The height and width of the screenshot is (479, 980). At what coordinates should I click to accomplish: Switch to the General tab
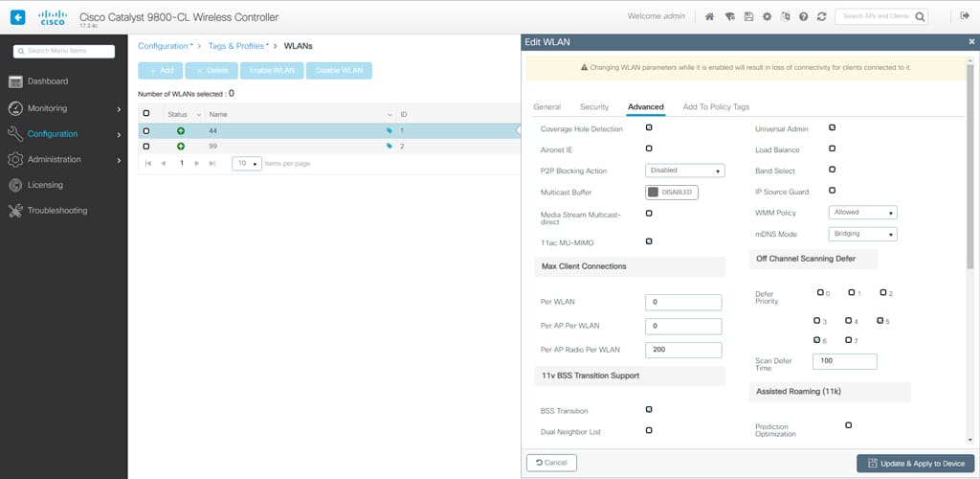coord(546,107)
